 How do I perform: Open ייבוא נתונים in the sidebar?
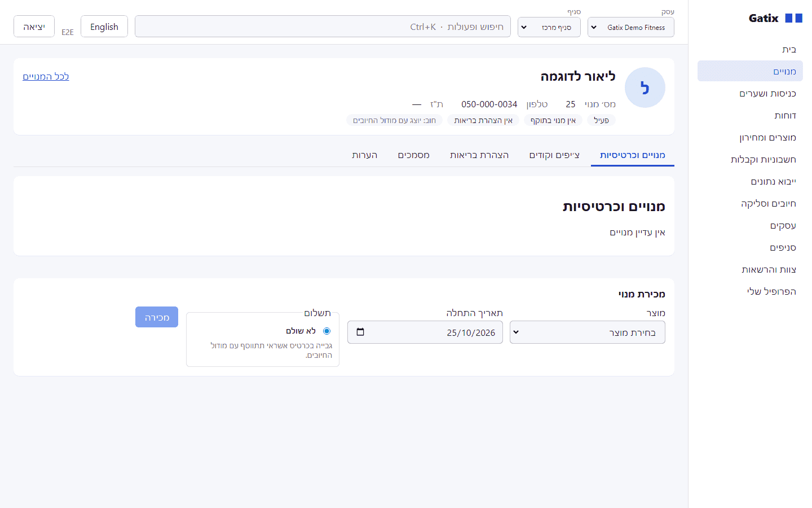coord(750,181)
